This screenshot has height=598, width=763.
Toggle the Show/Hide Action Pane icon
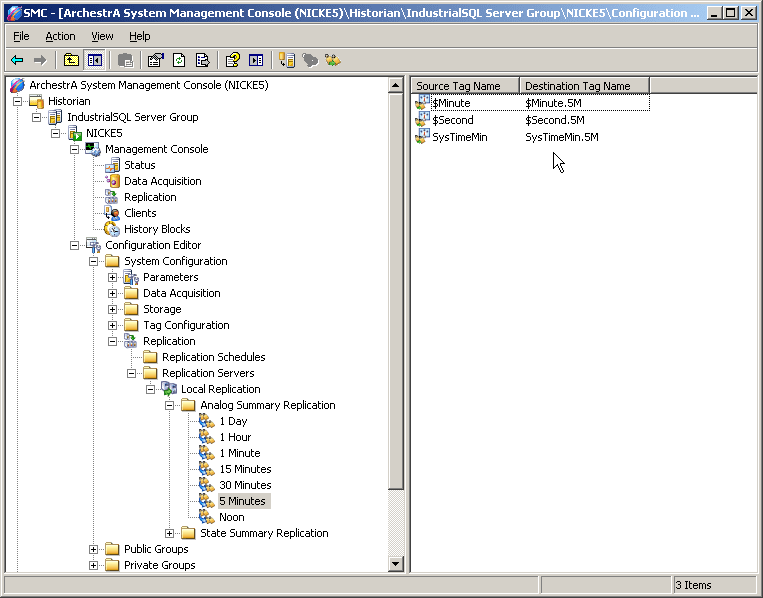point(256,60)
